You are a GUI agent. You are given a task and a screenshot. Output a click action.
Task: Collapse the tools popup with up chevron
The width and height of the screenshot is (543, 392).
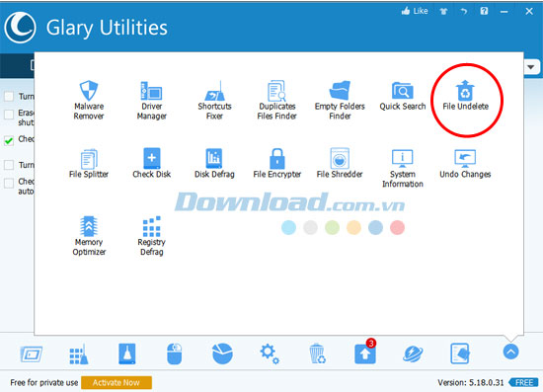click(x=510, y=352)
